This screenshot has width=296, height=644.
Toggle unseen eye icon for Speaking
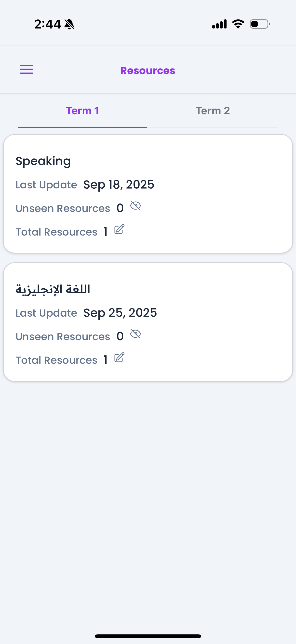pos(135,206)
